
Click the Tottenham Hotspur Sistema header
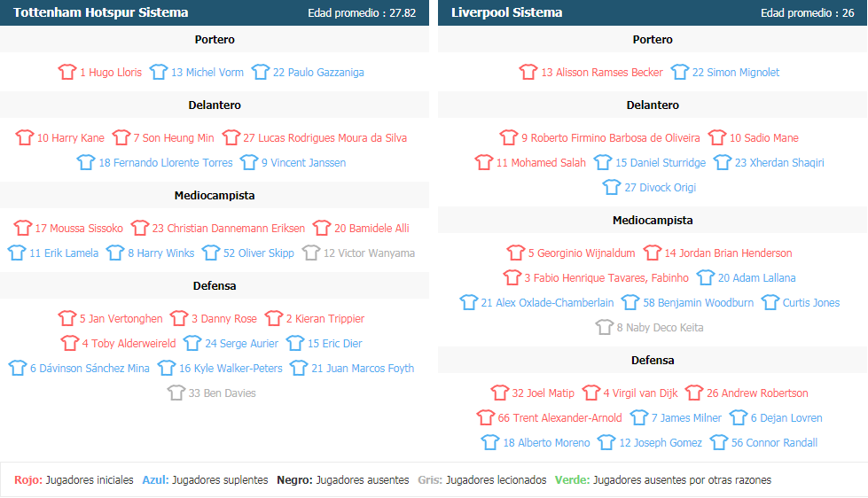[101, 12]
